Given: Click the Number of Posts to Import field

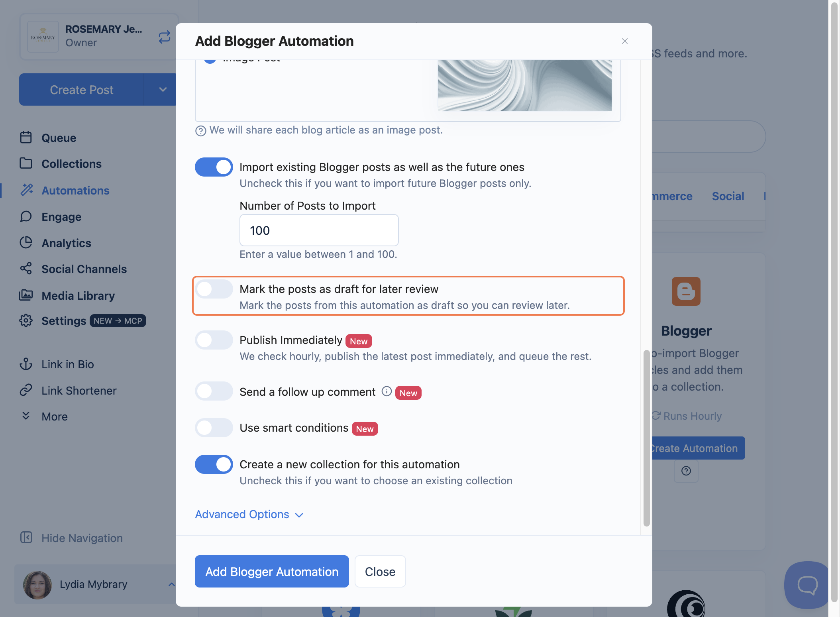Looking at the screenshot, I should tap(319, 230).
